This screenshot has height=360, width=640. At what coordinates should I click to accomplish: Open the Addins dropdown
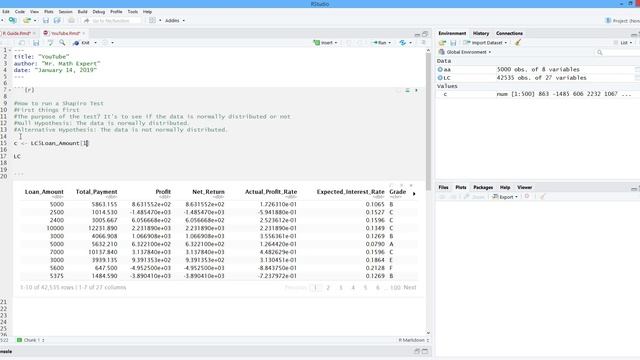click(x=175, y=20)
